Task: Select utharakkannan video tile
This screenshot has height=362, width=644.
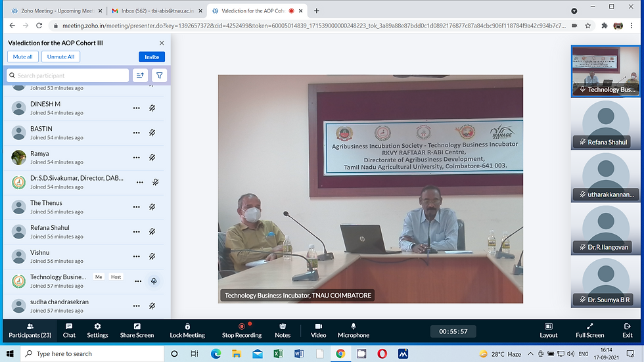Action: [605, 177]
